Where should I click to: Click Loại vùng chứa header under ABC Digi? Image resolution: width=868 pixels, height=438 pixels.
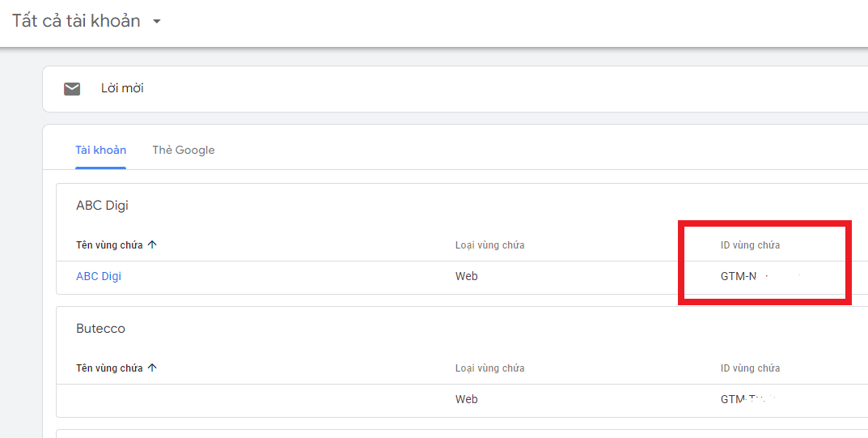pyautogui.click(x=490, y=245)
